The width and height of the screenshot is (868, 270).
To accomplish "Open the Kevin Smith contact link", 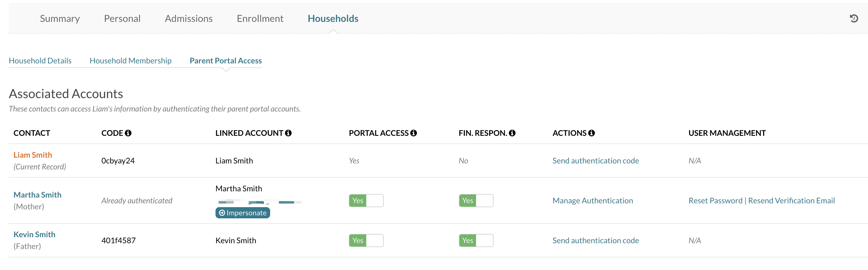I will point(34,234).
